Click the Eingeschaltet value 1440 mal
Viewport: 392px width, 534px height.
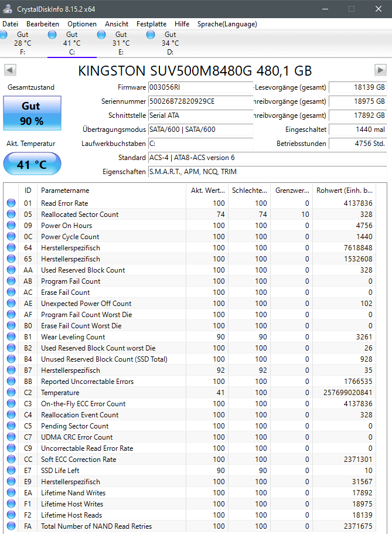click(x=357, y=130)
